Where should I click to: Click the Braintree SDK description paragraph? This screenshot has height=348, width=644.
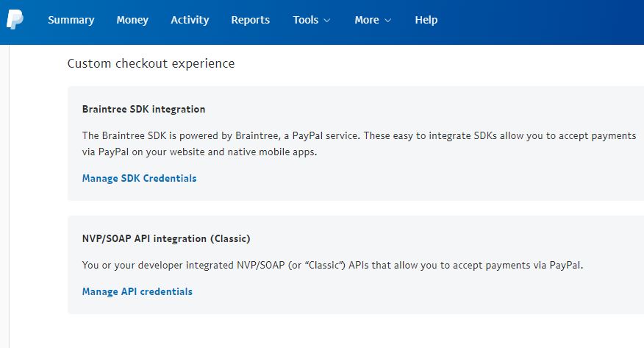pyautogui.click(x=359, y=143)
